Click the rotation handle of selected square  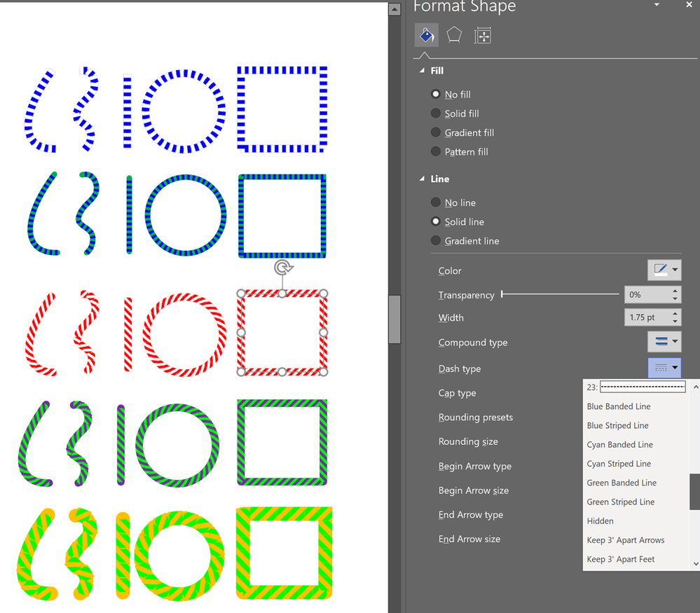pyautogui.click(x=283, y=268)
